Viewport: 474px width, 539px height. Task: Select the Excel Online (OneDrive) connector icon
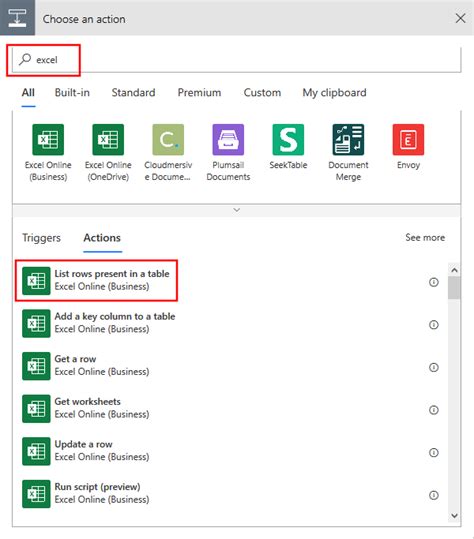point(108,140)
